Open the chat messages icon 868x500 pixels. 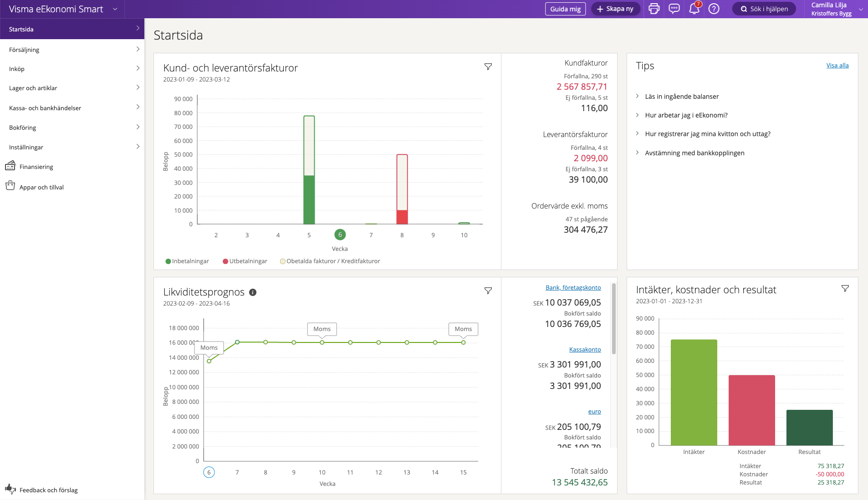(674, 9)
